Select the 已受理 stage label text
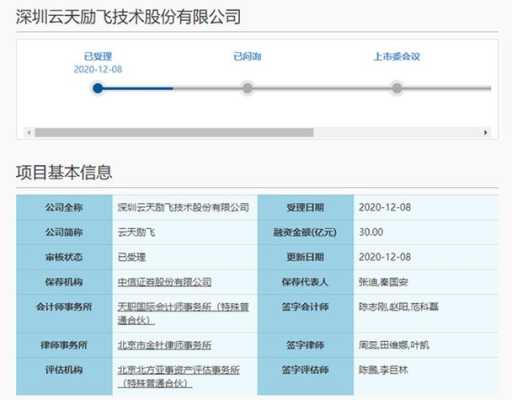This screenshot has height=400, width=512. [98, 56]
